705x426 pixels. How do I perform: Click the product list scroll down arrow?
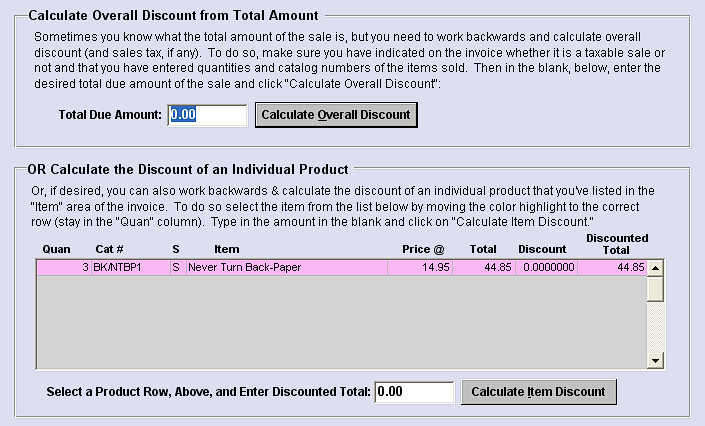pos(656,361)
